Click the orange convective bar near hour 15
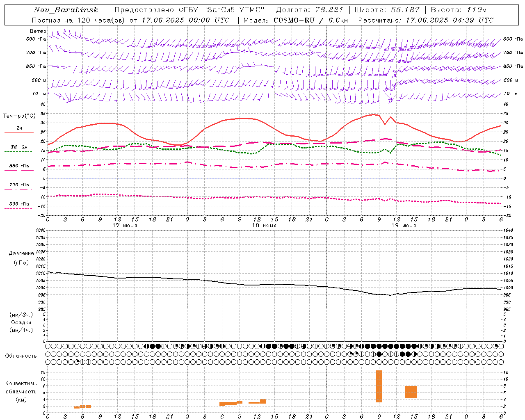The width and height of the screenshot is (525, 420). tap(411, 392)
